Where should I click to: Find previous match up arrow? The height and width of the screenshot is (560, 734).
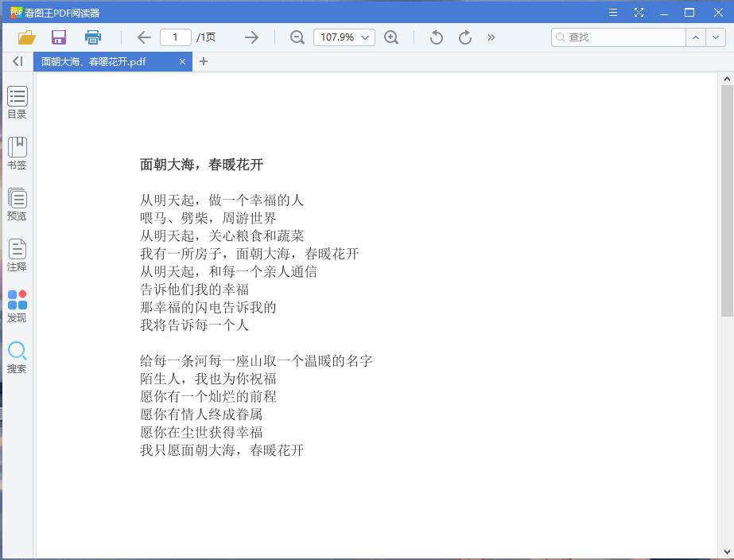tap(696, 37)
